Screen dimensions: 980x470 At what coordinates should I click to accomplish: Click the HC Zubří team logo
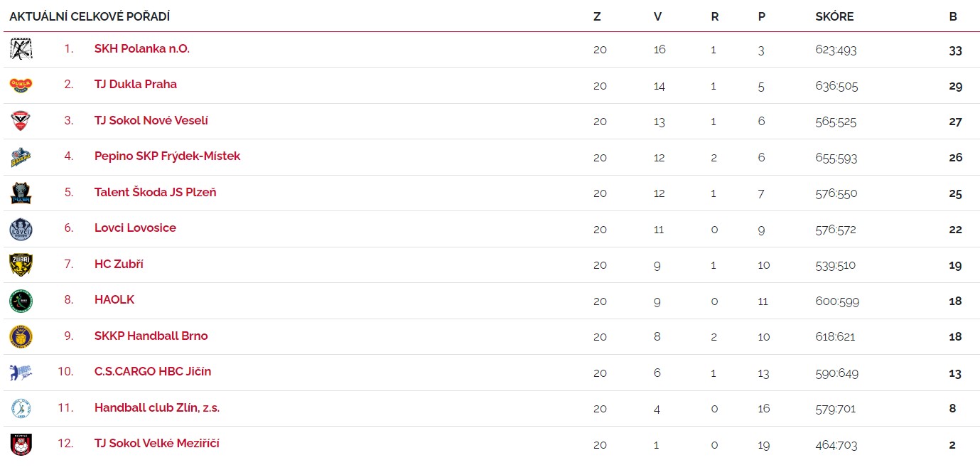21,265
